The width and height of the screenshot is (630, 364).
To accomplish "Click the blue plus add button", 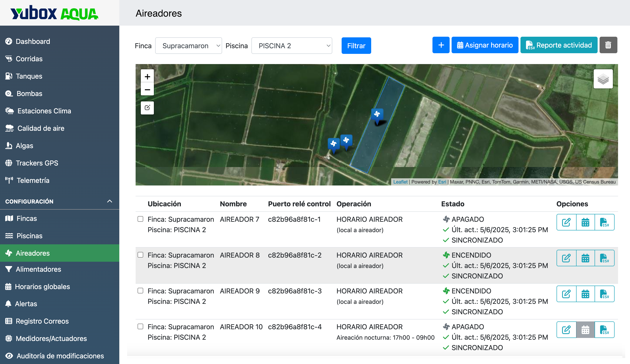I will 441,45.
